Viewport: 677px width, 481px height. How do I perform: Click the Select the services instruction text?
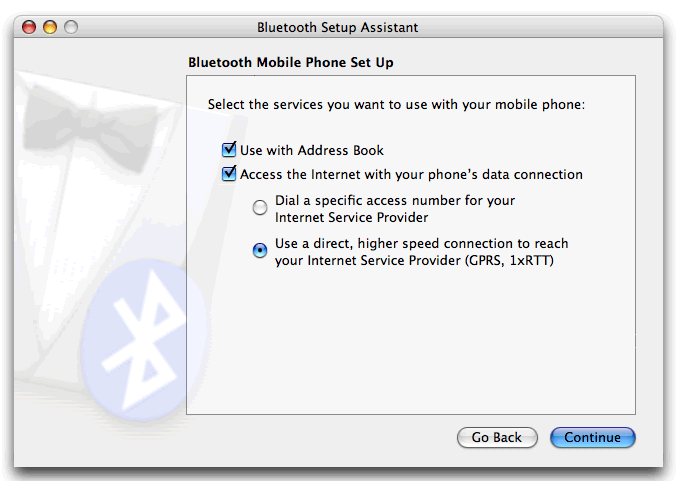click(395, 103)
